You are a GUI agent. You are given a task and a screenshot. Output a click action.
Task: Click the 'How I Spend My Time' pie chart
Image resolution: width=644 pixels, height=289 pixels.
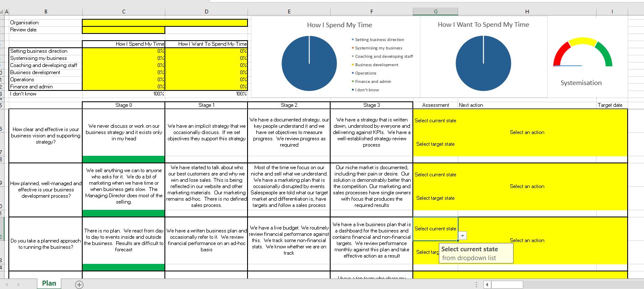click(x=309, y=64)
